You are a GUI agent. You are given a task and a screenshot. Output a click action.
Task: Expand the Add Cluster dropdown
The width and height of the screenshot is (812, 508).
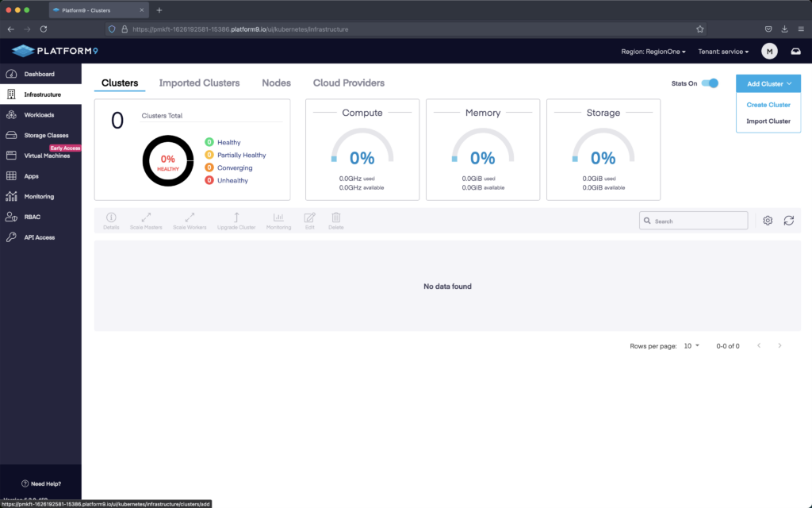(768, 84)
